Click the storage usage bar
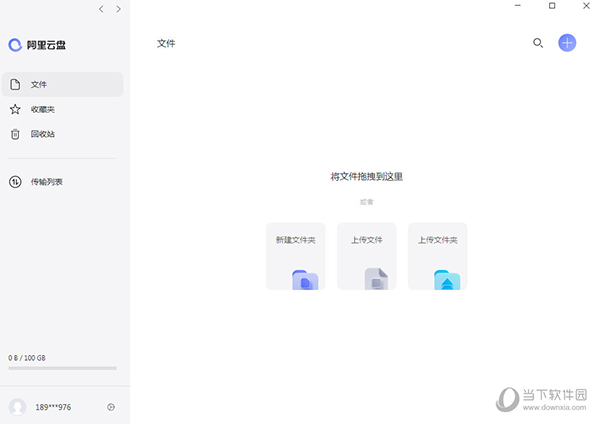Viewport: 600px width, 424px height. tap(62, 368)
